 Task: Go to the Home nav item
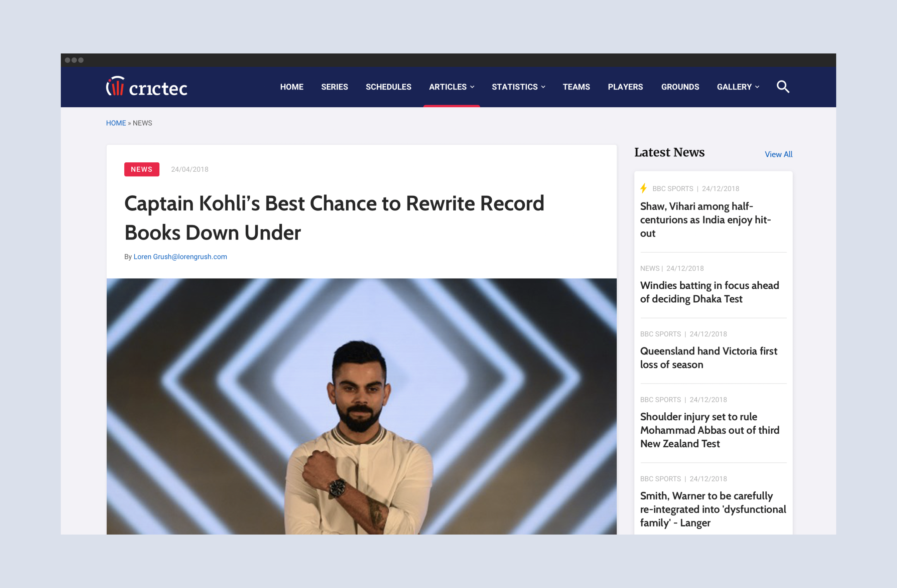(292, 87)
